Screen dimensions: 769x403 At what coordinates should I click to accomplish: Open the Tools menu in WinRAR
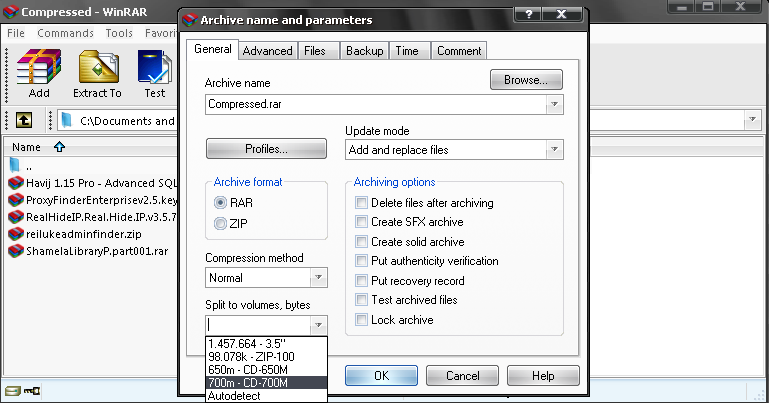119,33
